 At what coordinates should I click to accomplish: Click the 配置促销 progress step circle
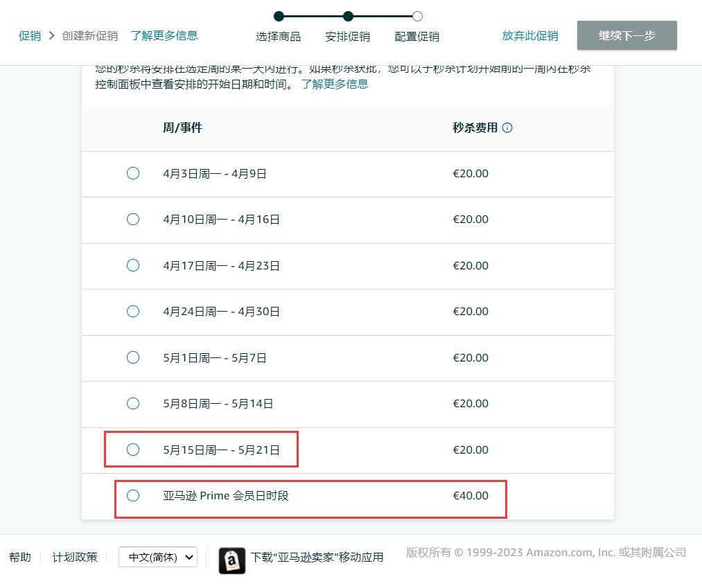pyautogui.click(x=417, y=17)
